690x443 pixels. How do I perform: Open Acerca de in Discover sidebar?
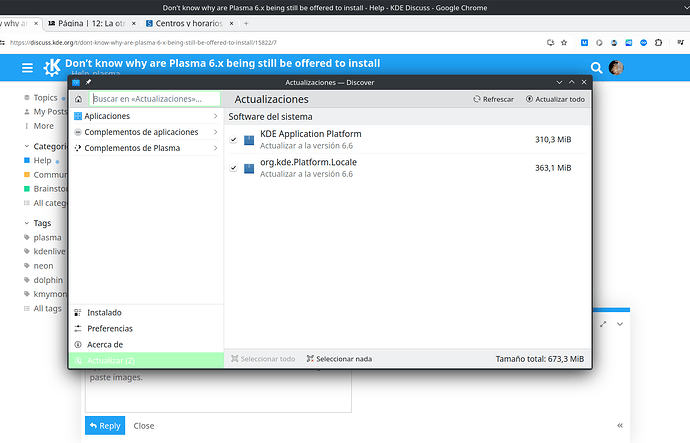(x=146, y=344)
